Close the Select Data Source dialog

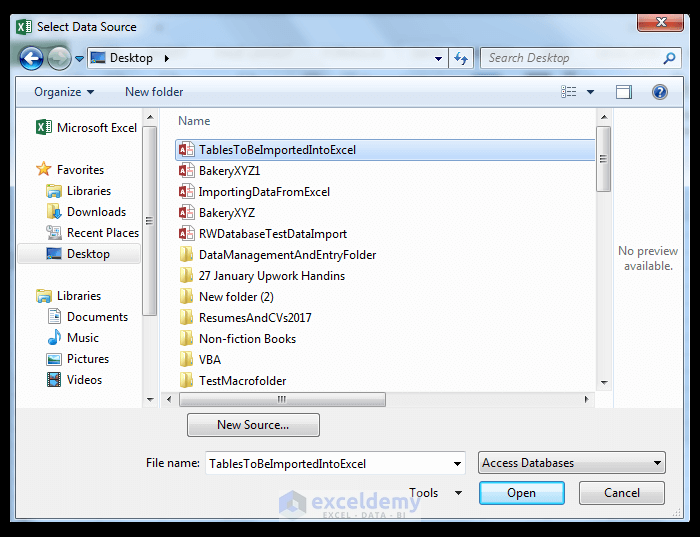tap(660, 22)
